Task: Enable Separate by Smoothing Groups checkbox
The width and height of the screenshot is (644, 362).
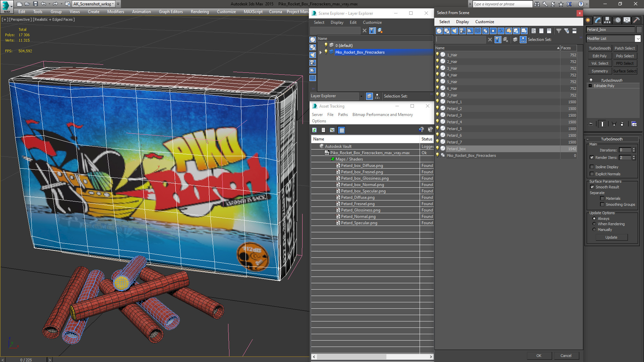Action: click(602, 204)
